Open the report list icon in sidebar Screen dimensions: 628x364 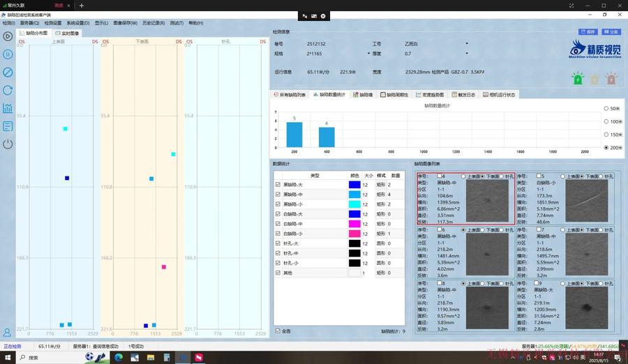8,126
